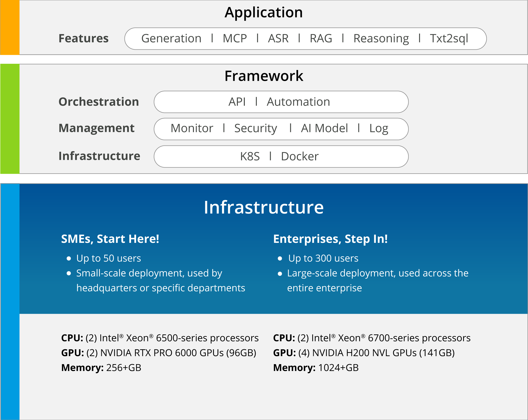Screen dimensions: 528x420
Task: Click the Xeon 6500-series processors CPU line
Action: pyautogui.click(x=160, y=338)
